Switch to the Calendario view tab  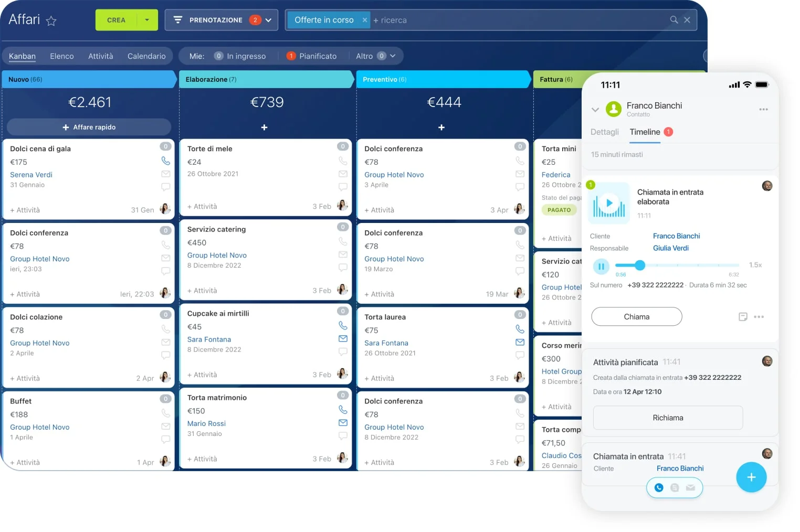(146, 56)
